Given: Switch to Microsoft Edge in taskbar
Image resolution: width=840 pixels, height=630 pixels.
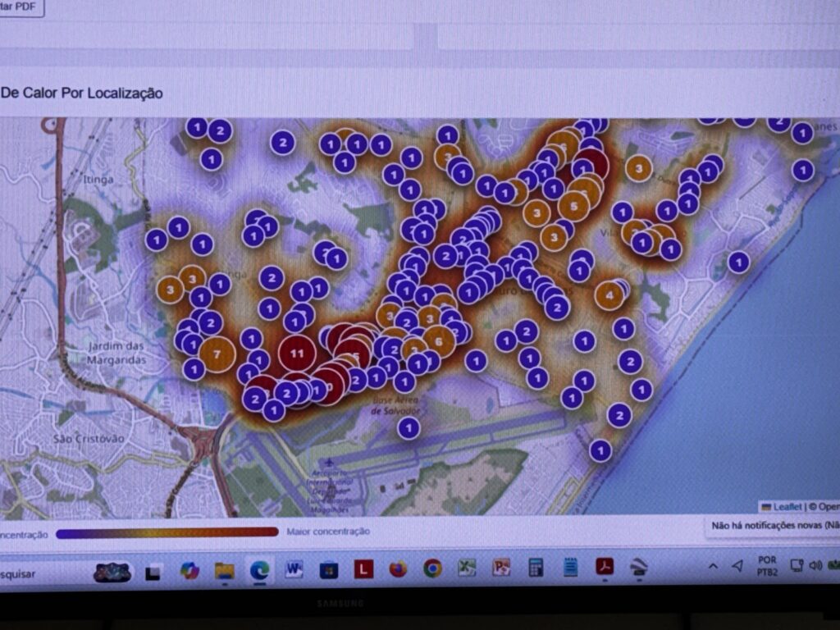Looking at the screenshot, I should [260, 570].
